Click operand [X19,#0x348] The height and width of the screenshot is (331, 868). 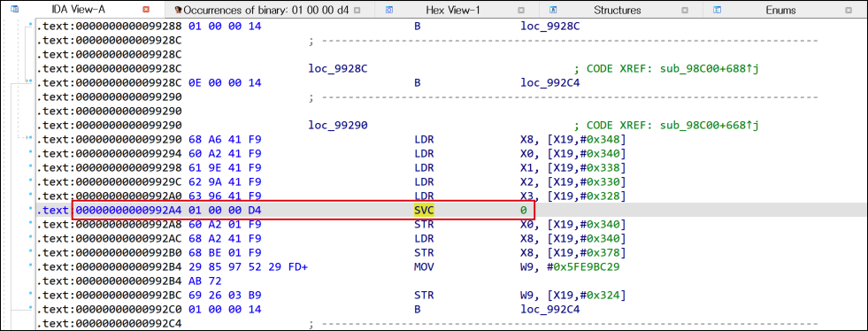pos(587,139)
